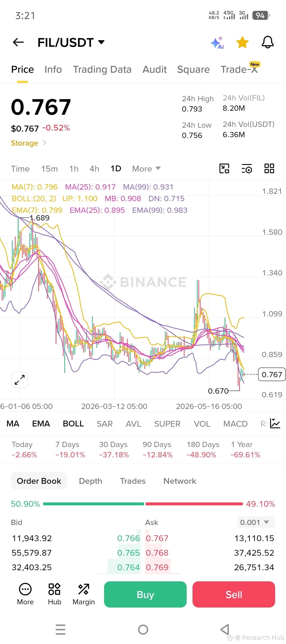Open price alerts bell icon
This screenshot has width=286, height=644.
(267, 42)
